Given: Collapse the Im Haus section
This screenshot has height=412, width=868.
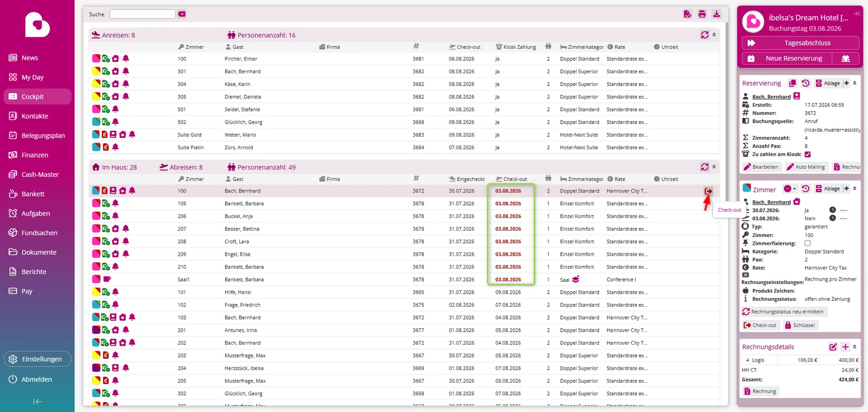Looking at the screenshot, I should point(714,167).
